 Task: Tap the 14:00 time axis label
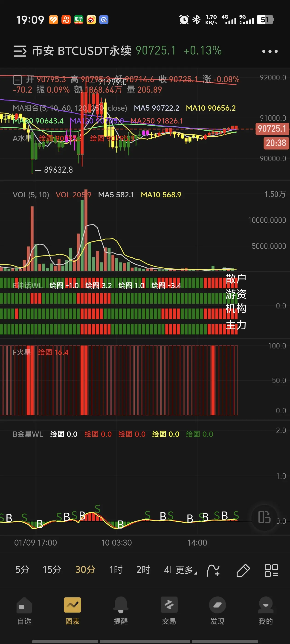pos(197,543)
